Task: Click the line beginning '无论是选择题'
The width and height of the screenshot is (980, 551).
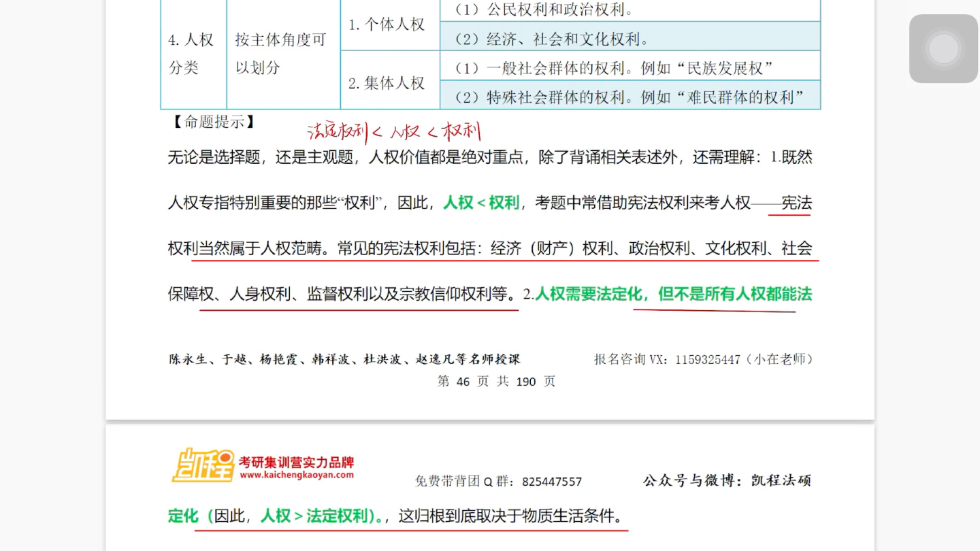Action: coord(490,158)
